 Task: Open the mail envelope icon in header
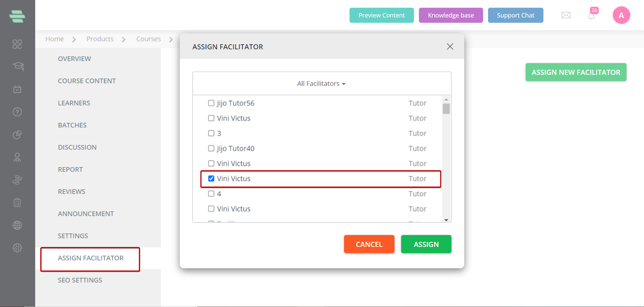pos(566,15)
